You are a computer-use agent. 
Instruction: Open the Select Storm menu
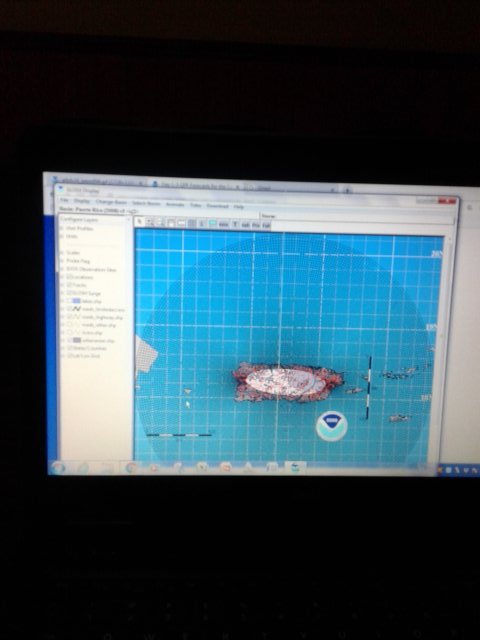pyautogui.click(x=146, y=203)
